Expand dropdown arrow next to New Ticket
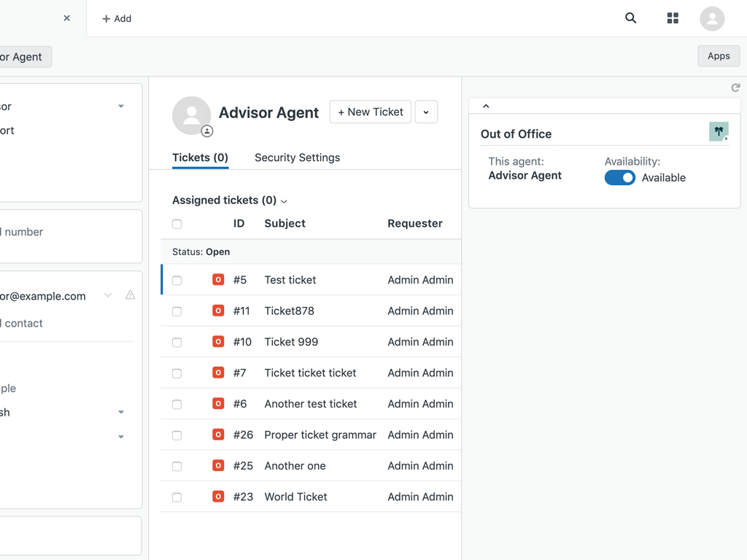 coord(426,112)
